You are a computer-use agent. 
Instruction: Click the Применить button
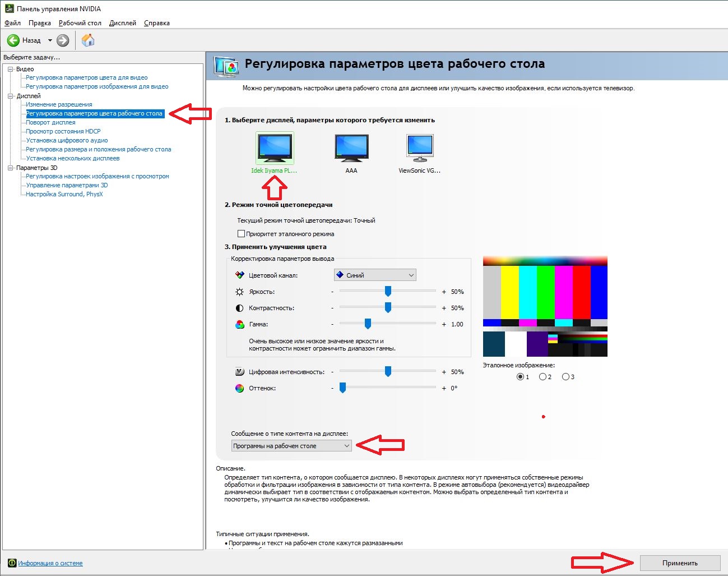pos(680,563)
